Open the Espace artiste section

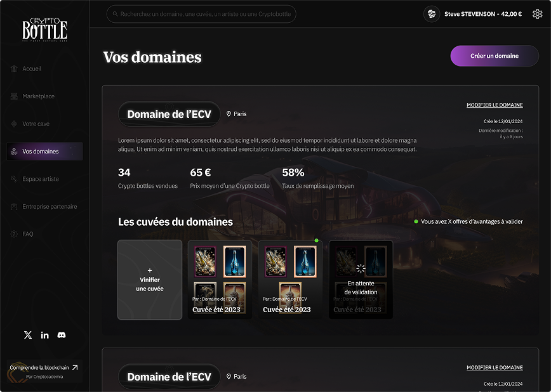[x=40, y=179]
